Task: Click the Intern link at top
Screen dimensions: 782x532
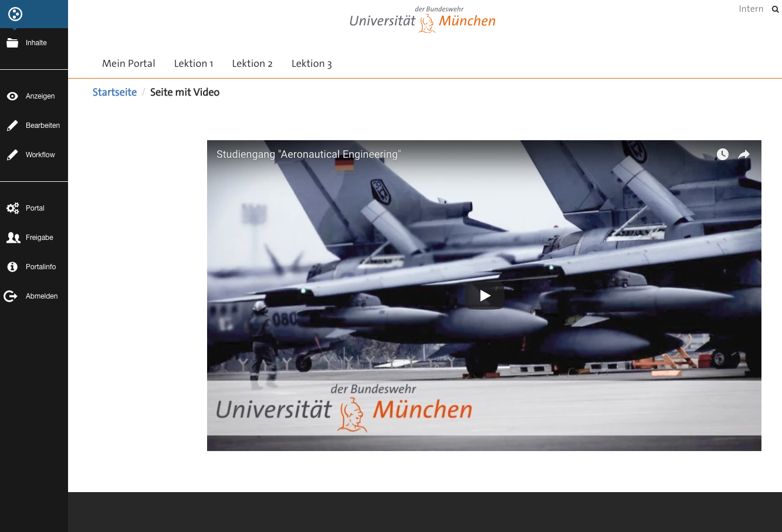Action: pos(751,9)
